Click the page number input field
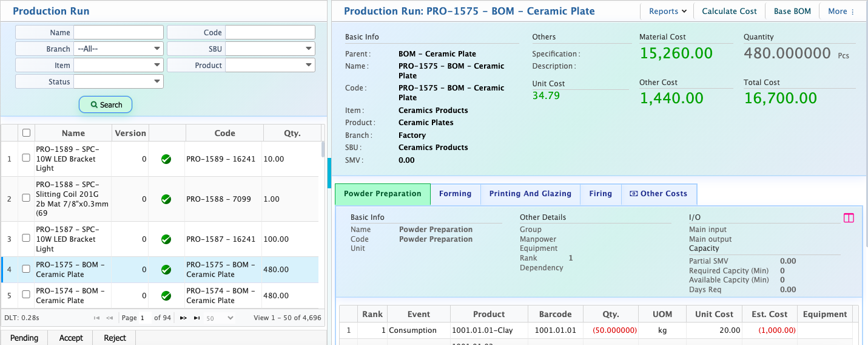Viewport: 868px width, 345px height. click(144, 318)
